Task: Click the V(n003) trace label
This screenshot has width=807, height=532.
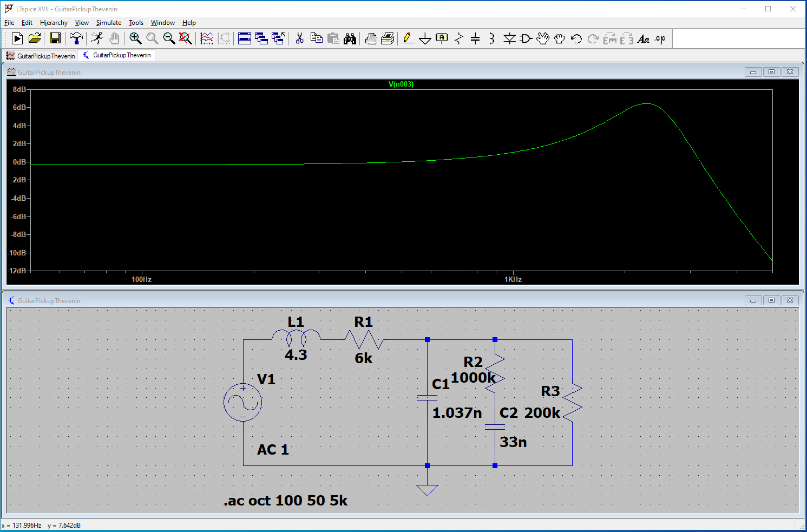Action: (401, 84)
